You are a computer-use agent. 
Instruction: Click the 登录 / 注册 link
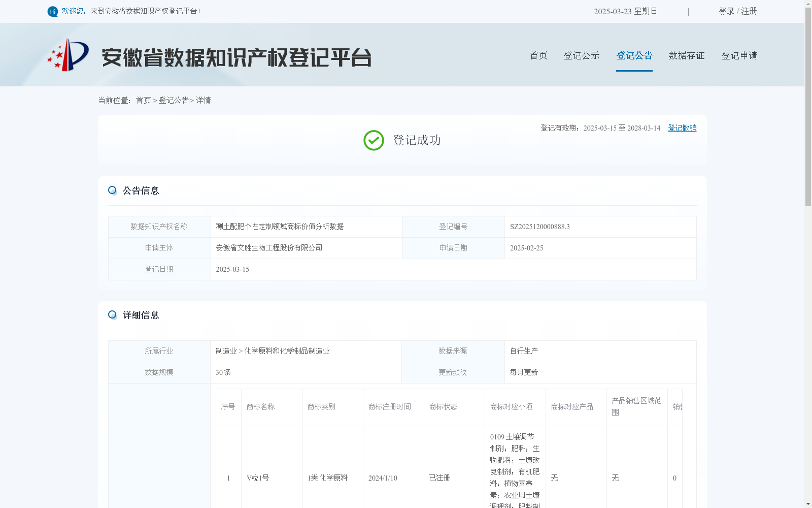point(738,11)
